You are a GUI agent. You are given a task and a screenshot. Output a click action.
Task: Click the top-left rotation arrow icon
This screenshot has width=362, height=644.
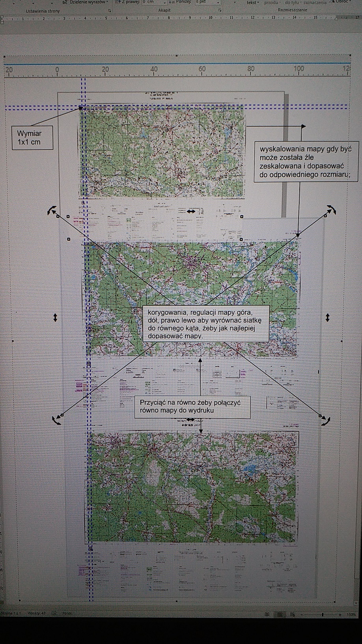tap(51, 211)
